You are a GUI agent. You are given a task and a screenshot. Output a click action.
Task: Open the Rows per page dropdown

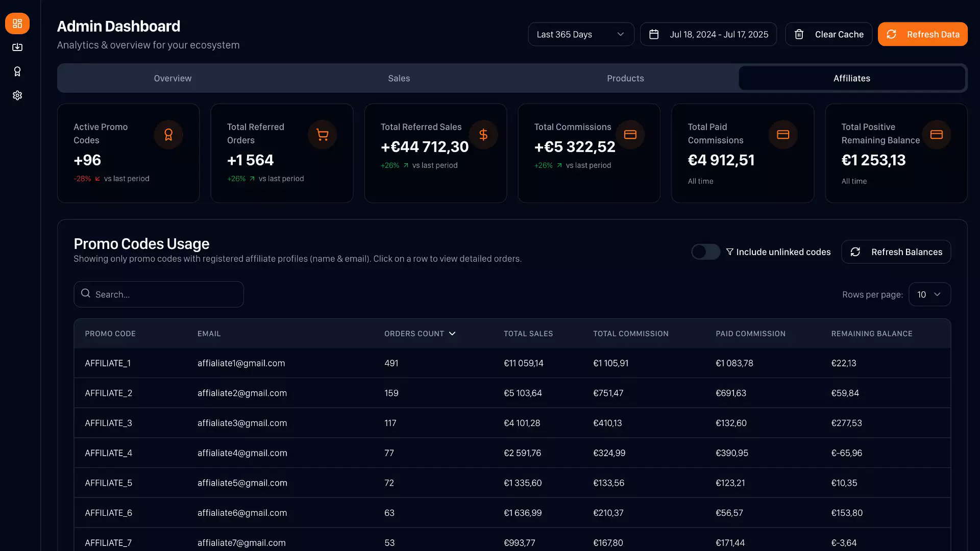[929, 294]
